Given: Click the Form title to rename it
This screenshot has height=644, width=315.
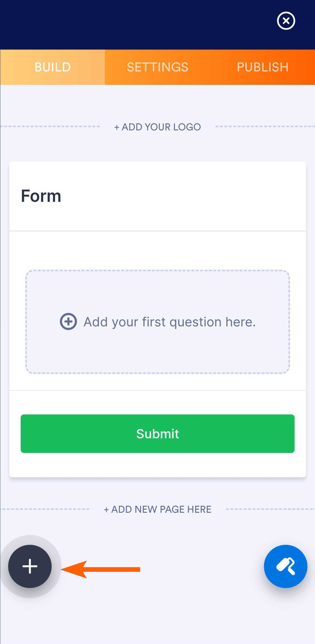Looking at the screenshot, I should [41, 195].
